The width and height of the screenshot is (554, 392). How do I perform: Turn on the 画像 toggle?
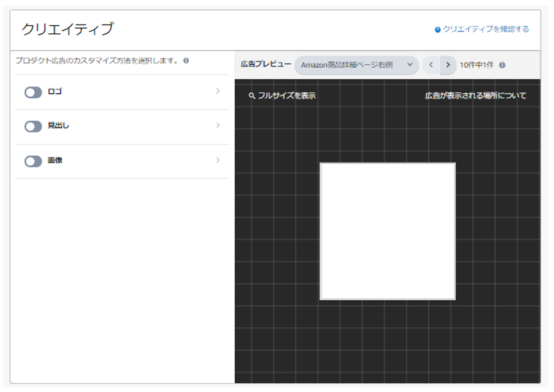tap(33, 162)
